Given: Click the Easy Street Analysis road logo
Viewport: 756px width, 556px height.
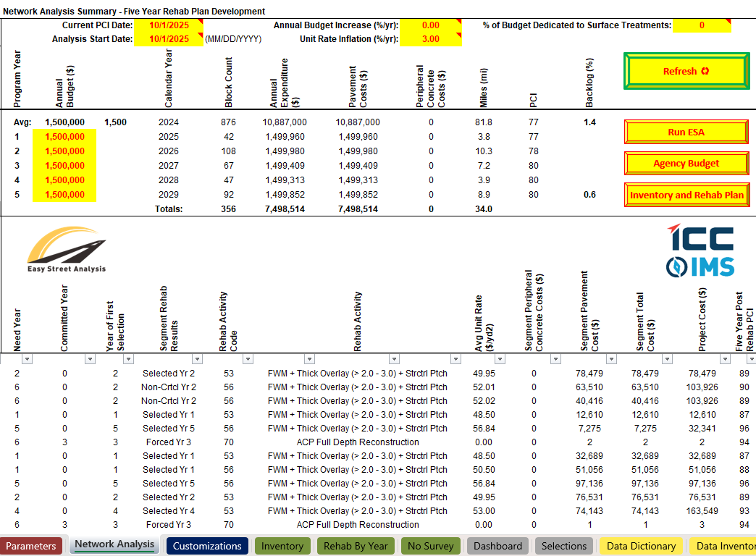Looking at the screenshot, I should pos(66,249).
